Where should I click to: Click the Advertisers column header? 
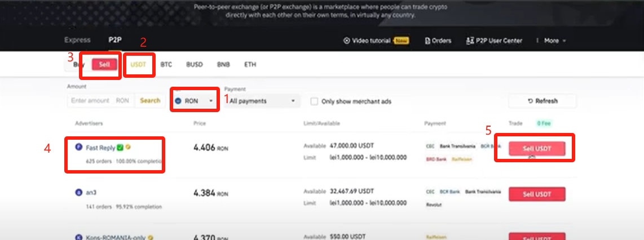click(89, 123)
